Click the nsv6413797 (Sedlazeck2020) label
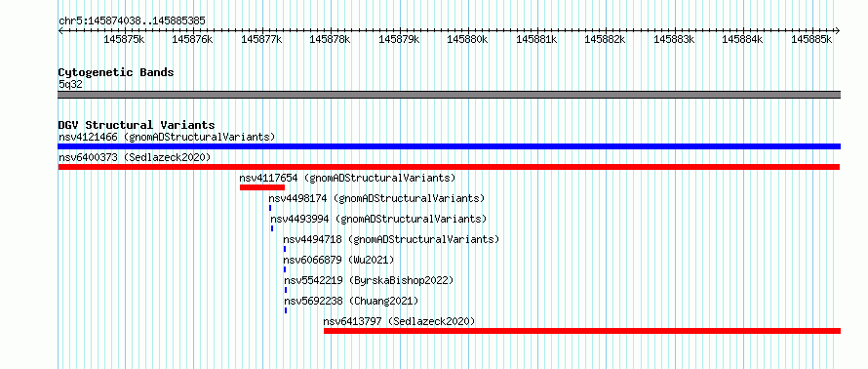The height and width of the screenshot is (369, 868). 399,321
